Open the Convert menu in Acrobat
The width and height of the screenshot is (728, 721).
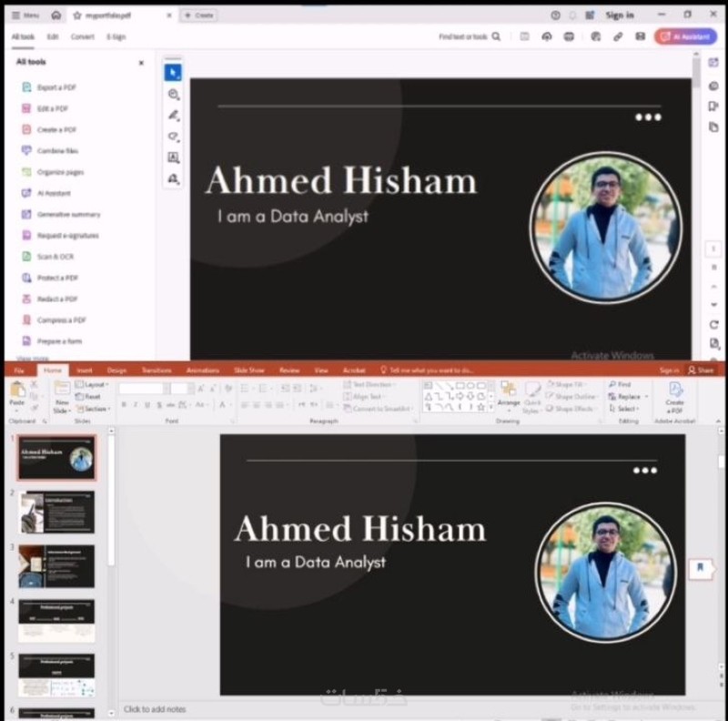(x=82, y=36)
